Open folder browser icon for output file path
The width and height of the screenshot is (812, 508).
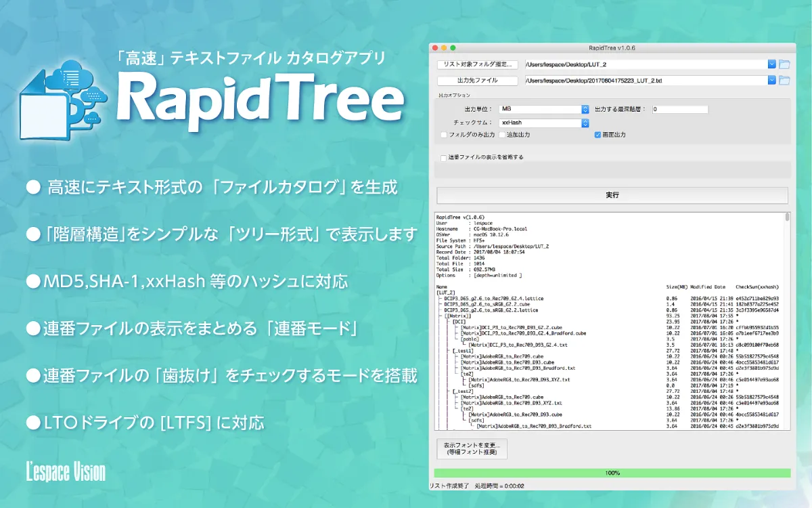pos(784,81)
